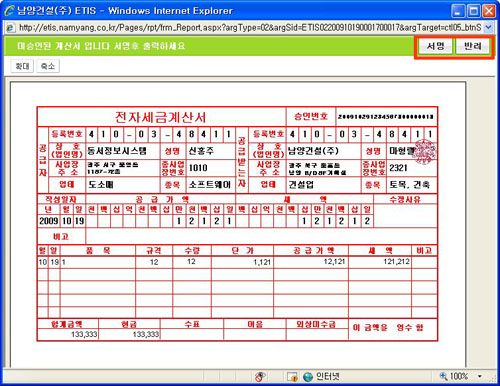
Task: Click the 품목 column header
Action: point(98,251)
